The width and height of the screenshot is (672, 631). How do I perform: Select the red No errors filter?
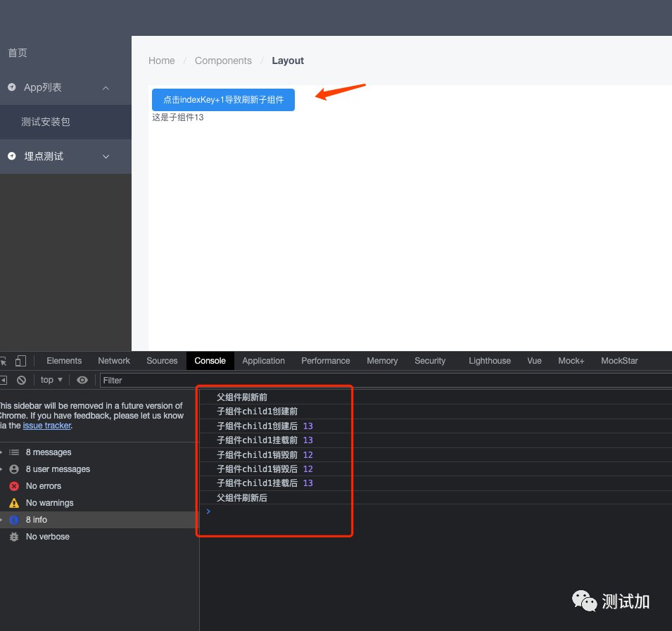pyautogui.click(x=43, y=486)
